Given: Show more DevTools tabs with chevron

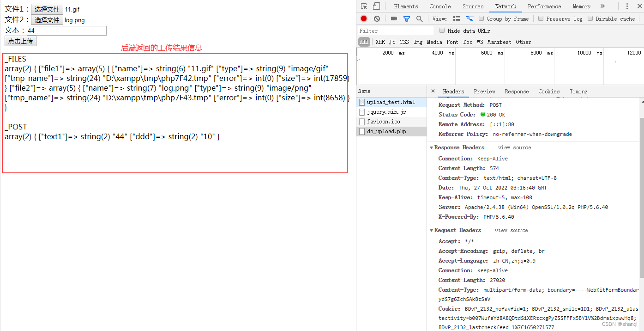Looking at the screenshot, I should (x=602, y=6).
